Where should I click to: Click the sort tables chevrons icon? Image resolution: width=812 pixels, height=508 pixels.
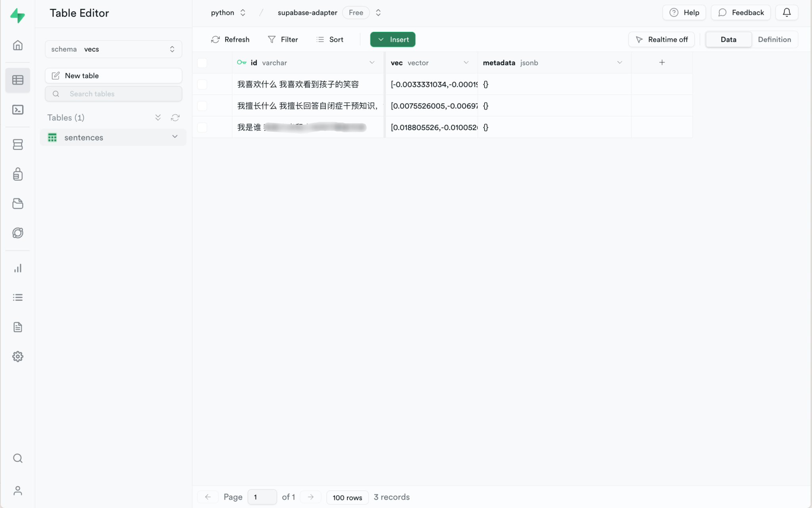[158, 117]
